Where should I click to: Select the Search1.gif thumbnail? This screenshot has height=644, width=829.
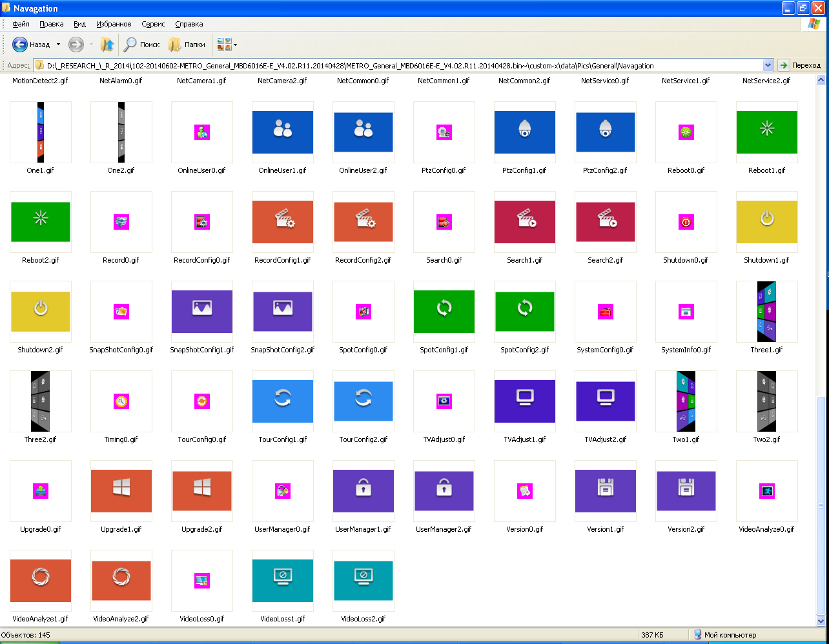[524, 222]
